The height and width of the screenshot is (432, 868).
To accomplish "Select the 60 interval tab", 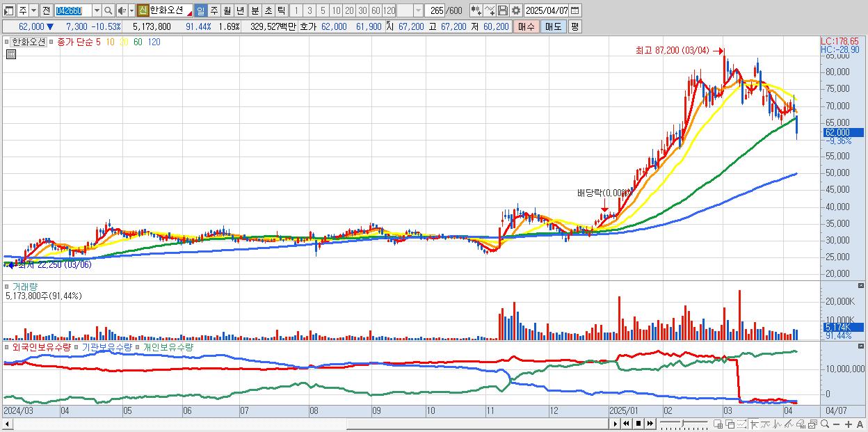I will pos(376,10).
